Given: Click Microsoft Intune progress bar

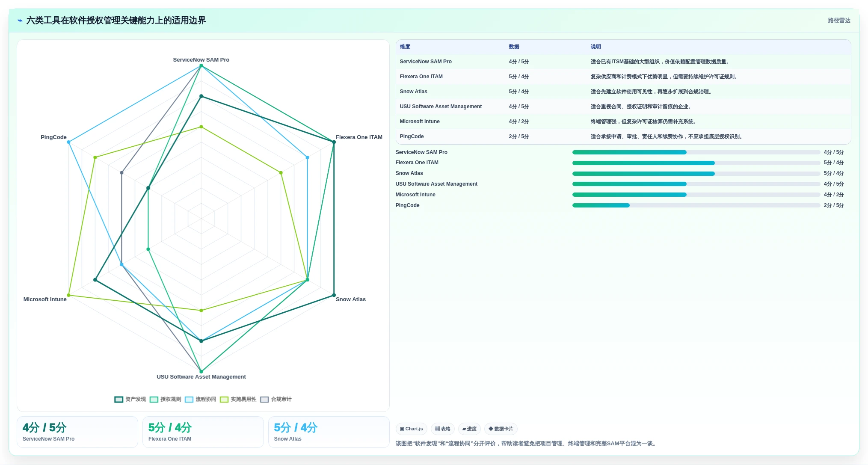Looking at the screenshot, I should 696,195.
